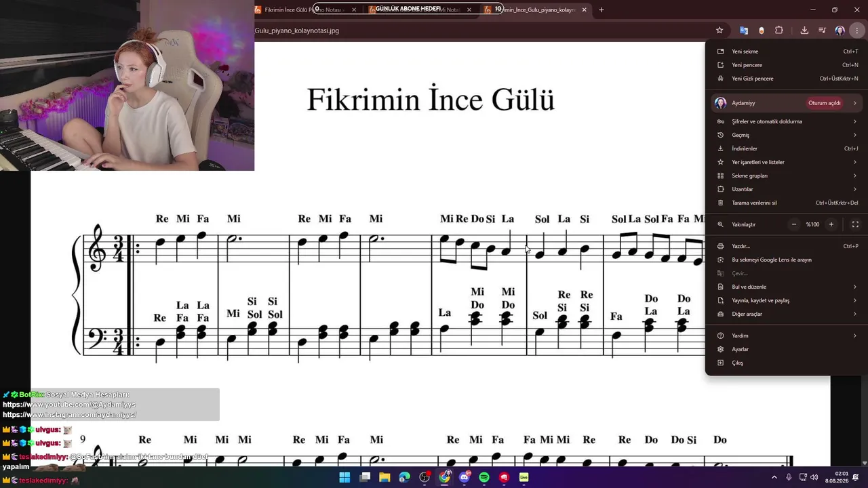Close the Chrome three-dot menu button
This screenshot has height=488, width=868.
coord(857,30)
